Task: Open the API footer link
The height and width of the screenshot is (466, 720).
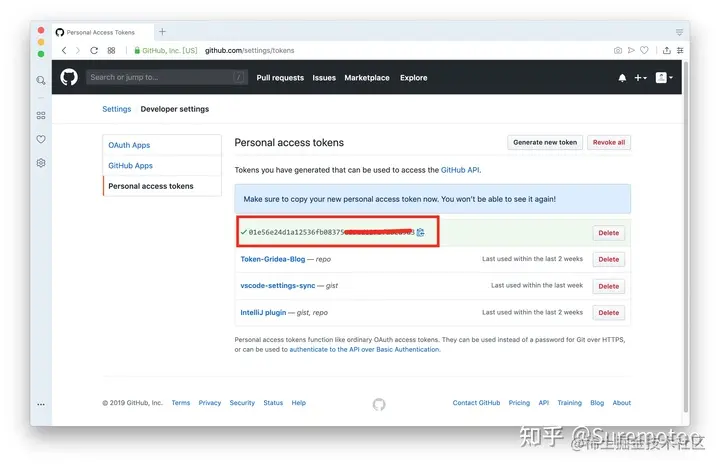Action: 544,403
